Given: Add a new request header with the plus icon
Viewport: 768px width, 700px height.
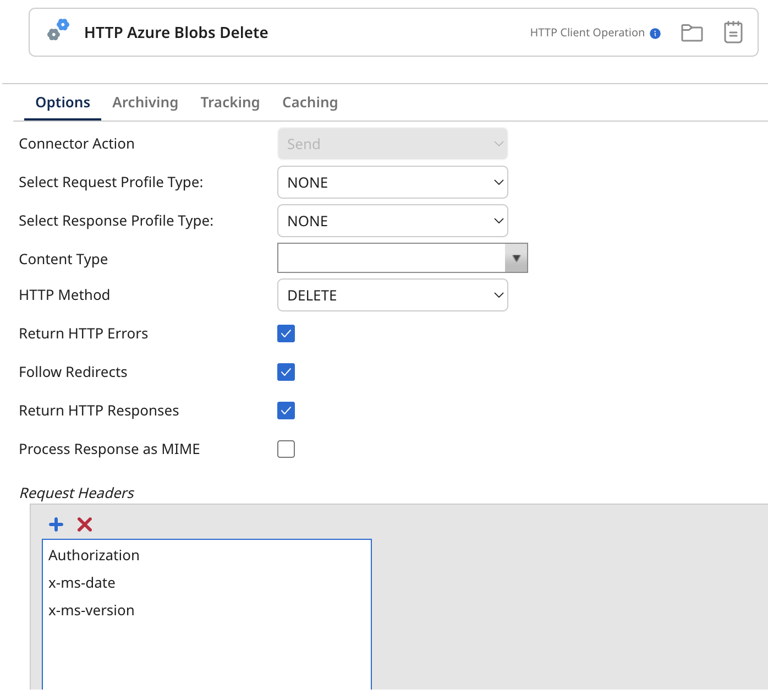Looking at the screenshot, I should 56,524.
